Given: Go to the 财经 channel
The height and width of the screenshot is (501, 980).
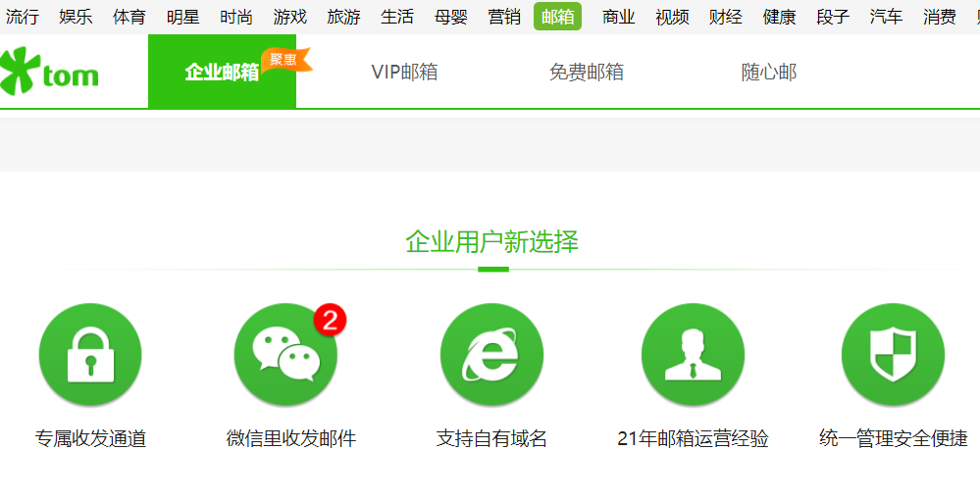Looking at the screenshot, I should click(726, 17).
